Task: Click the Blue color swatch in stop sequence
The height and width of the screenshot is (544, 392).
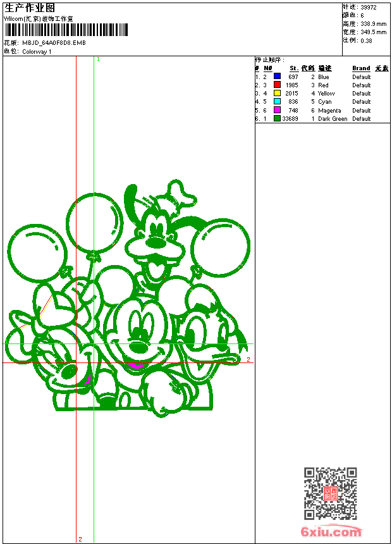Action: [277, 77]
